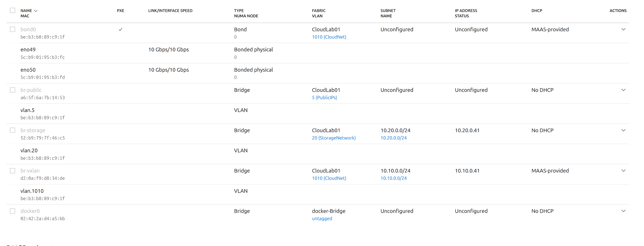The height and width of the screenshot is (246, 644).
Task: Click the PXE checkmark for bond0
Action: click(121, 29)
